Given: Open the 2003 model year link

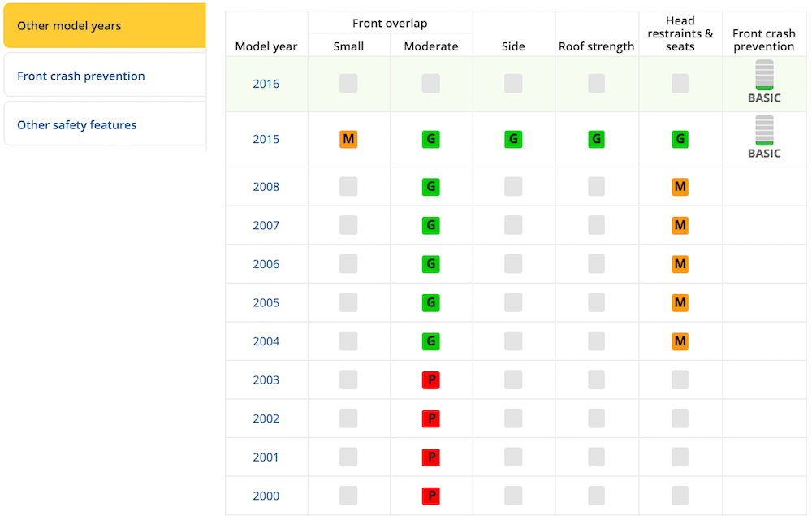Looking at the screenshot, I should pyautogui.click(x=266, y=380).
